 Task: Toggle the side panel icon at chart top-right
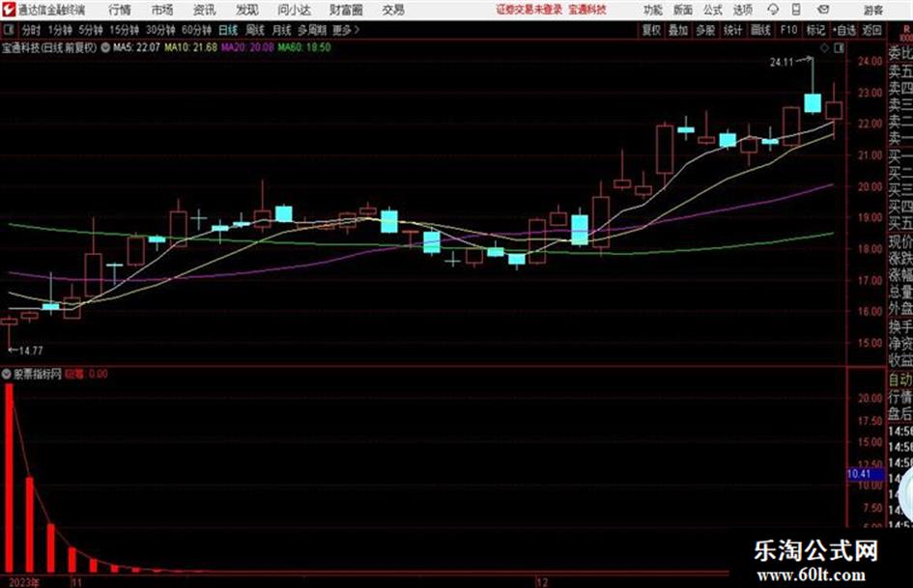point(839,48)
